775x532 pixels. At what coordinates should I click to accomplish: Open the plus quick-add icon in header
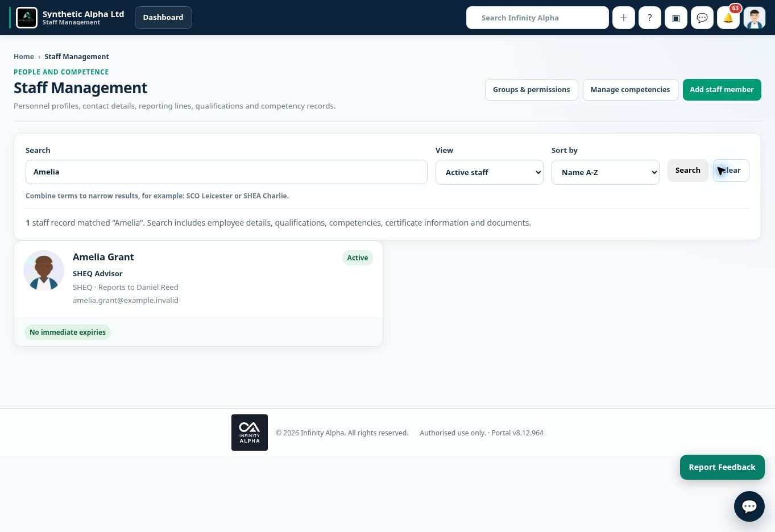(x=624, y=18)
